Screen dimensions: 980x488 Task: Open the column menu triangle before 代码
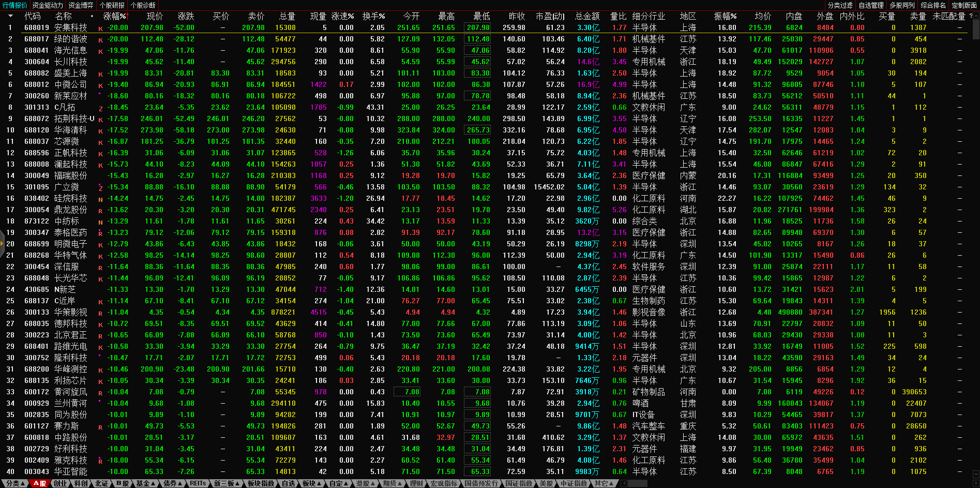click(x=10, y=16)
